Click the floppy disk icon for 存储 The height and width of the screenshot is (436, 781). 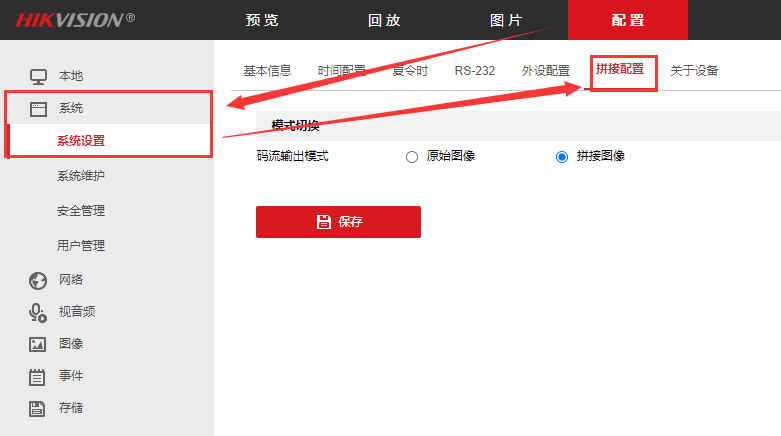pos(38,408)
